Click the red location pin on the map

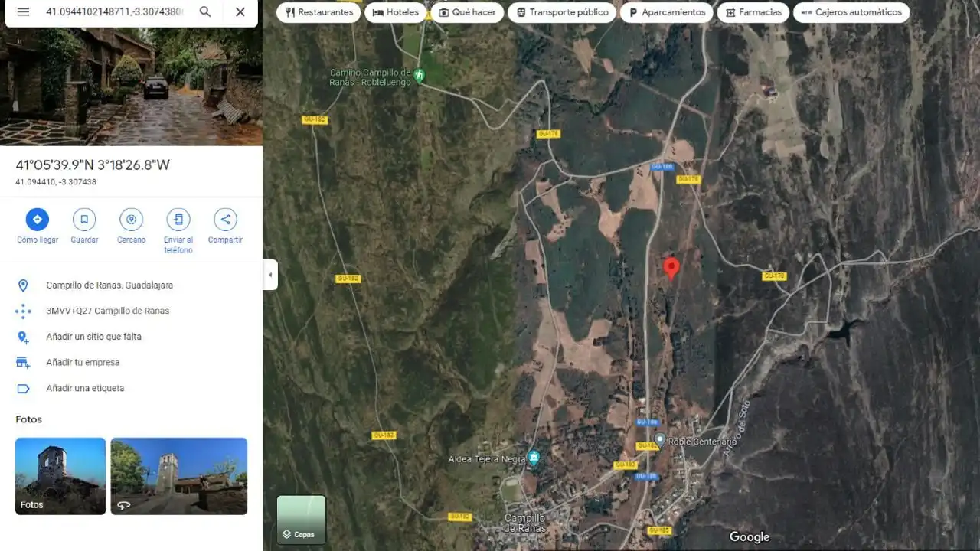click(671, 269)
